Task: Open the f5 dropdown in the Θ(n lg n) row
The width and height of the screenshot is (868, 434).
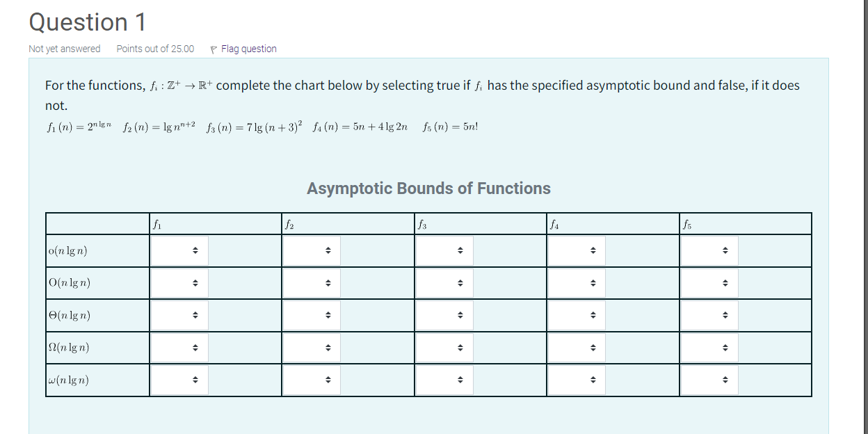Action: click(x=709, y=315)
